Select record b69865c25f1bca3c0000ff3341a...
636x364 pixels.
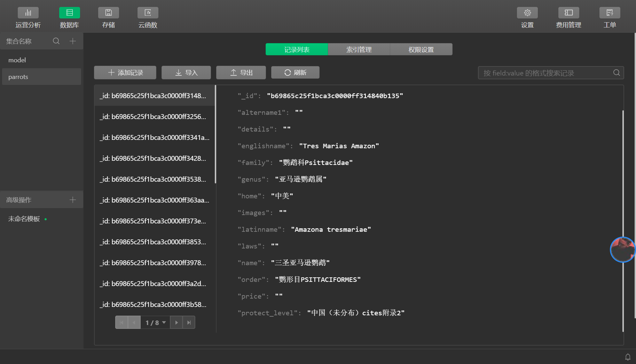click(x=155, y=137)
